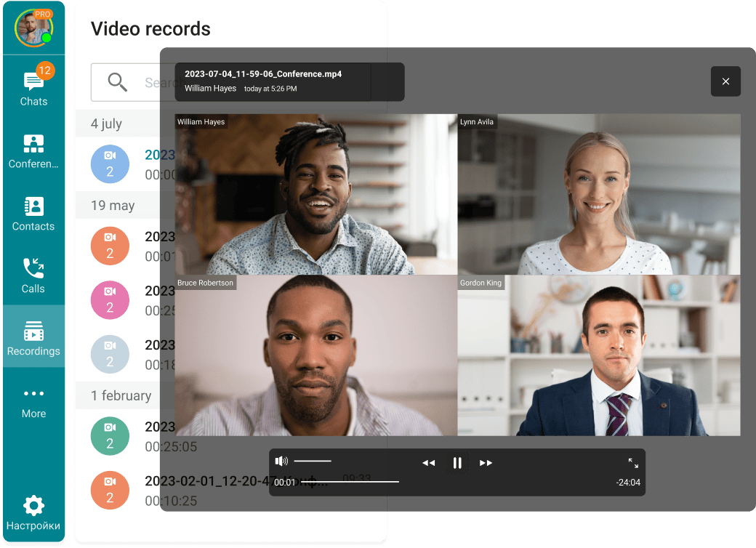Go to the Conferences section
This screenshot has width=756, height=548.
pyautogui.click(x=33, y=150)
